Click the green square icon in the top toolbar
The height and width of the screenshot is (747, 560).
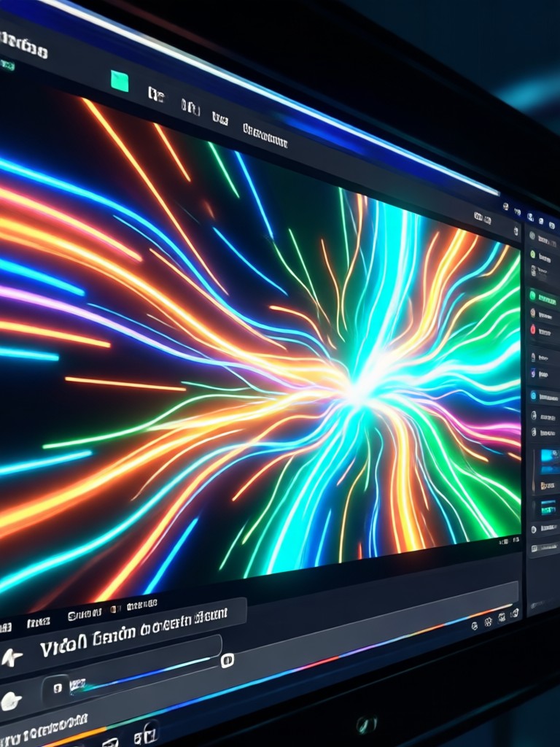pyautogui.click(x=120, y=81)
